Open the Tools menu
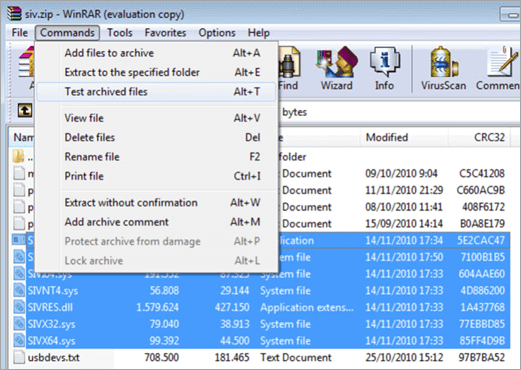The height and width of the screenshot is (370, 521). pyautogui.click(x=120, y=33)
